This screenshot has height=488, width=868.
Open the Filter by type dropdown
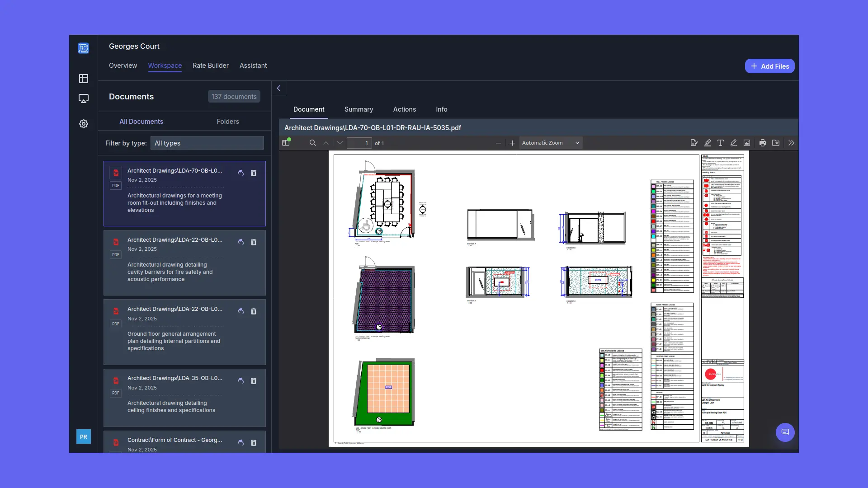pos(207,143)
